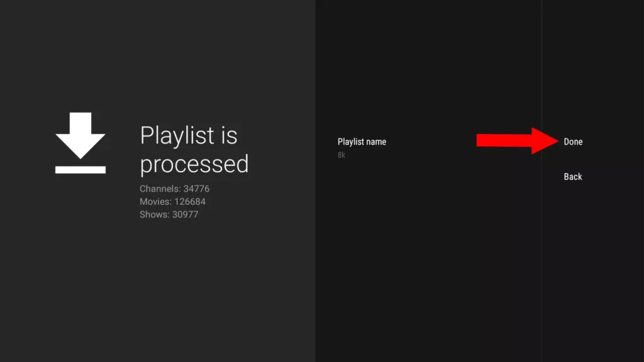Viewport: 644px width, 362px height.
Task: Click the download arrow icon
Action: 80,143
